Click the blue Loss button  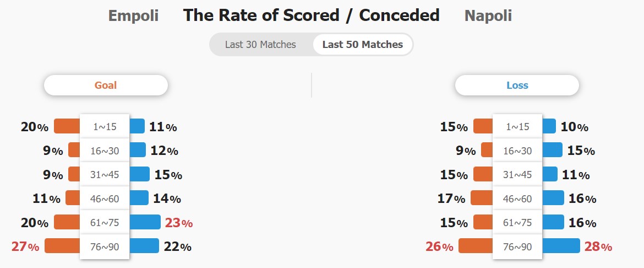(x=517, y=85)
